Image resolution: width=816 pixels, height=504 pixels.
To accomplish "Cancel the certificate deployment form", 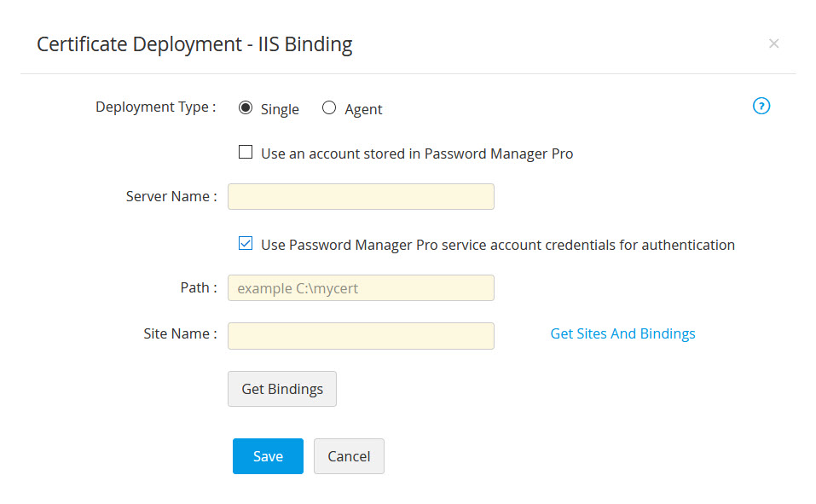I will (349, 456).
